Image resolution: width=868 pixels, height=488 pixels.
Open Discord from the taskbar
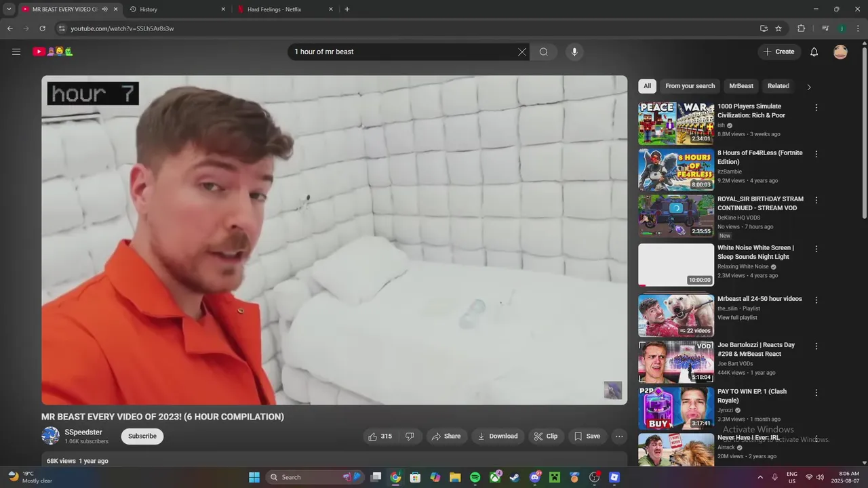(x=535, y=477)
